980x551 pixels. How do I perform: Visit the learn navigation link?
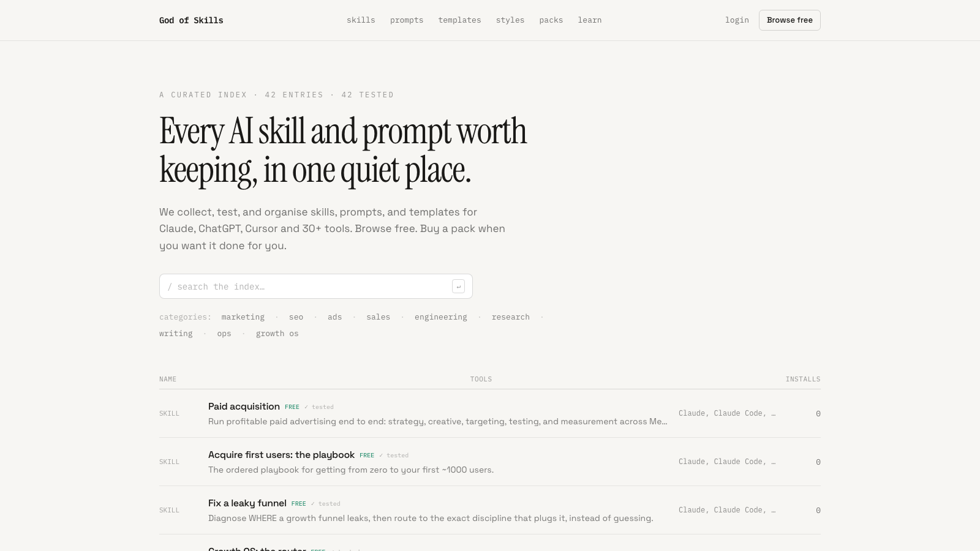point(590,20)
